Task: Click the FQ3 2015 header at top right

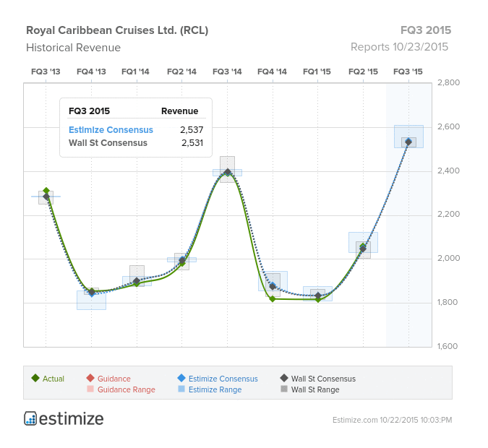Action: point(425,30)
